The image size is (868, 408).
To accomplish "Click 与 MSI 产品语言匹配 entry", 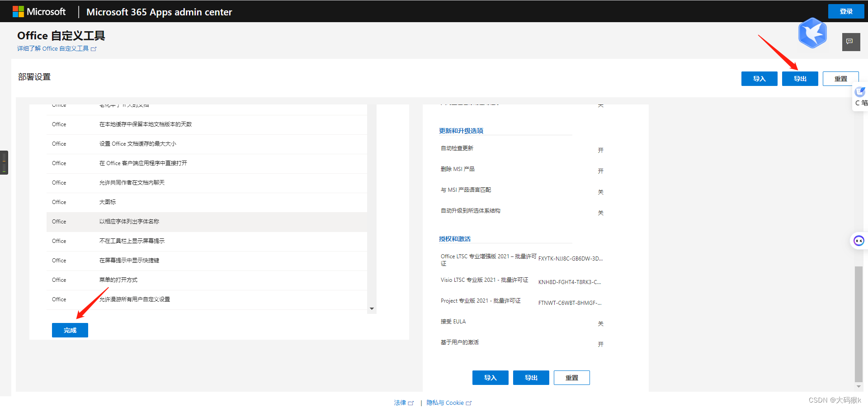I will [466, 190].
